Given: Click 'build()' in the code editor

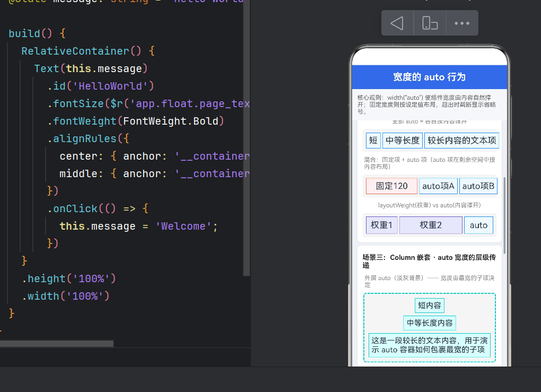Looking at the screenshot, I should 30,33.
